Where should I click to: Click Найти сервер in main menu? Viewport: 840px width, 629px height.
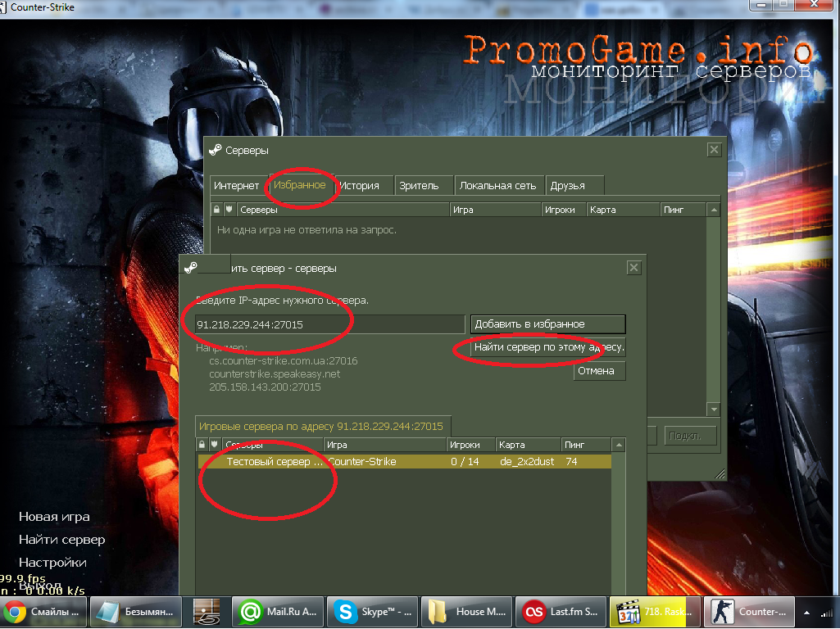[61, 540]
